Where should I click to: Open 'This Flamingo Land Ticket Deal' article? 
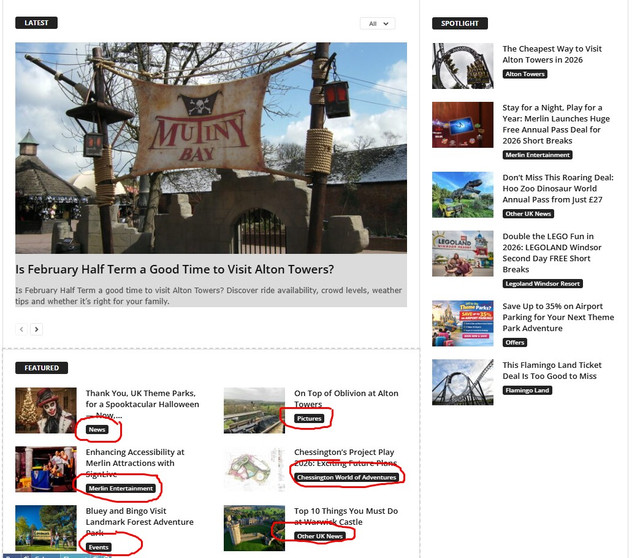[552, 371]
